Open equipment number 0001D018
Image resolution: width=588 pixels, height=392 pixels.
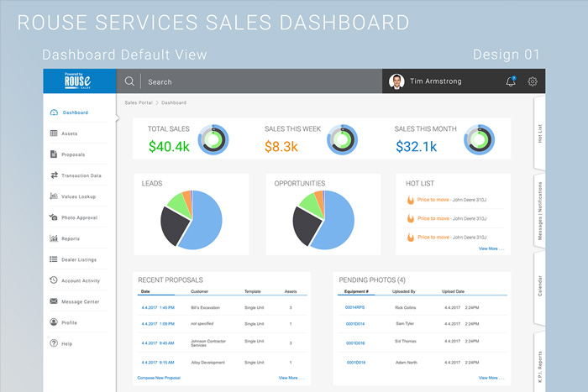click(356, 363)
